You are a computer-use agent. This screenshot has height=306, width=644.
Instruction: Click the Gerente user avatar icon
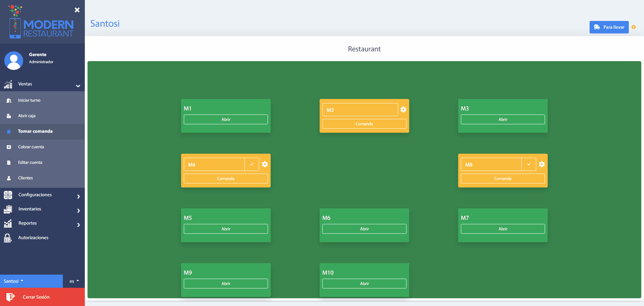tap(14, 60)
